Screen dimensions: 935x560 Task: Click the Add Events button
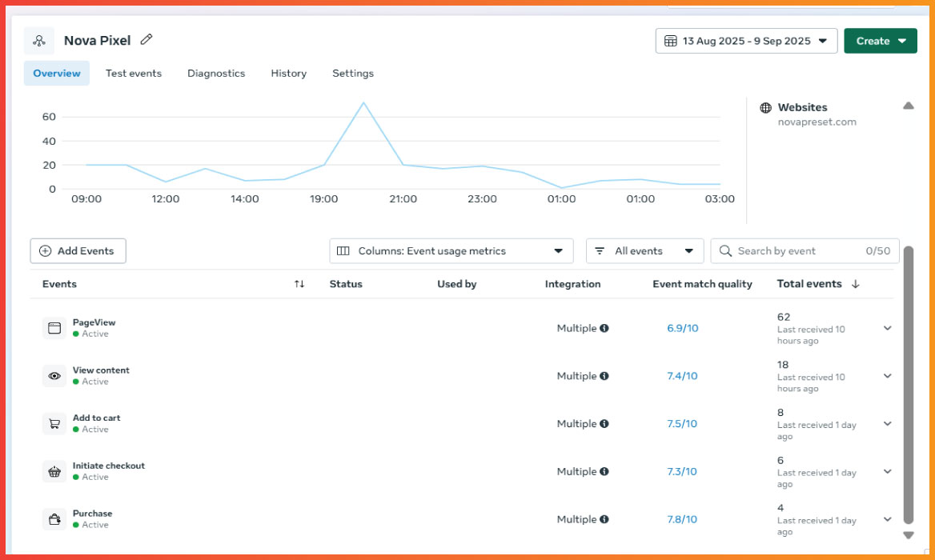pos(78,250)
